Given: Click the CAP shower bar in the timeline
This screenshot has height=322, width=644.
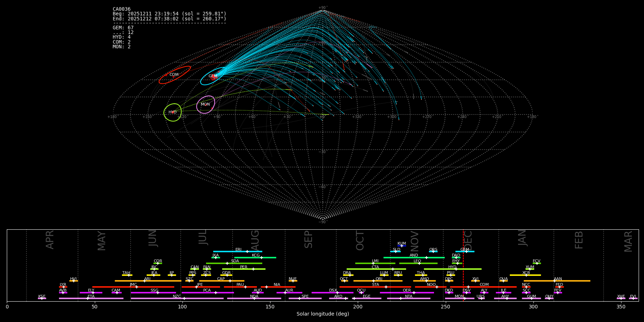Looking at the screenshot, I should [222, 281].
